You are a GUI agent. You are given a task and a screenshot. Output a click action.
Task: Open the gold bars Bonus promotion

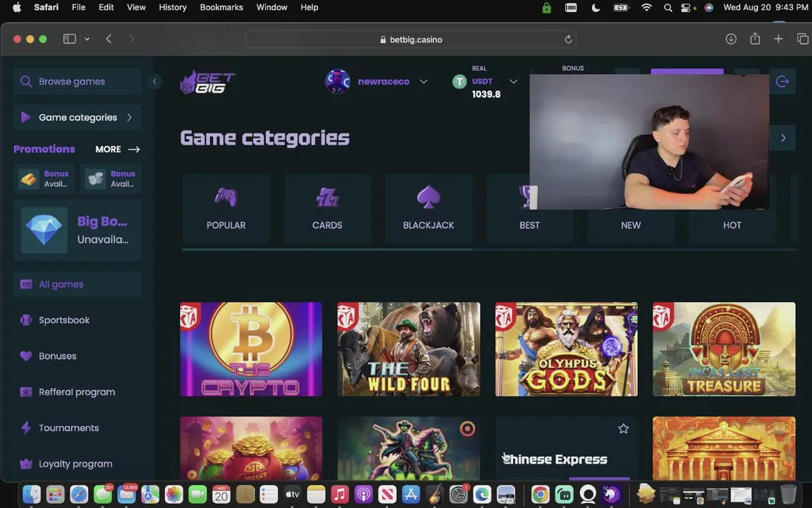coord(44,179)
